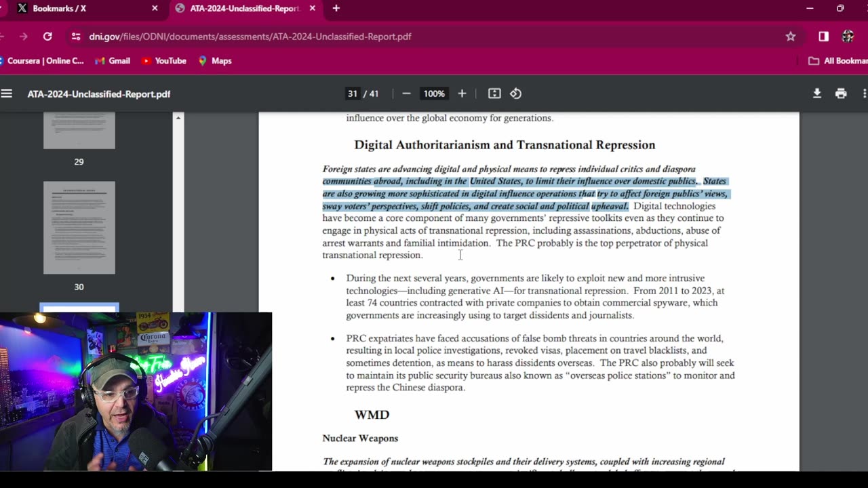
Task: Open the YouTube bookmark
Action: pos(163,61)
